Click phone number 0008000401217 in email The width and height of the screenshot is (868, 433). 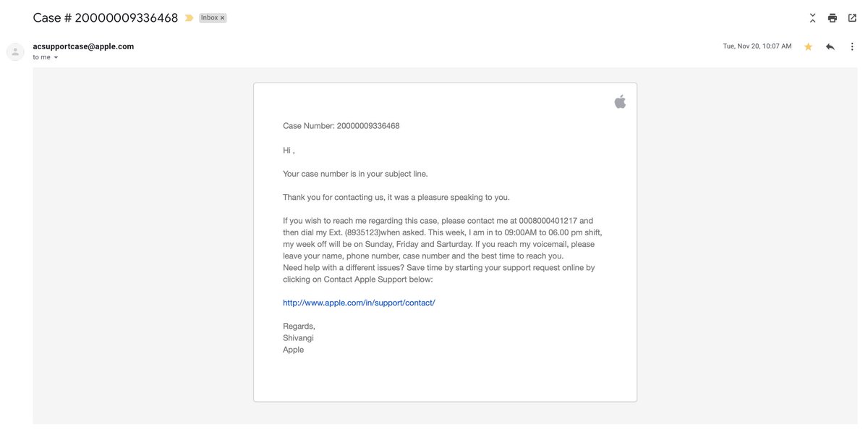click(x=548, y=221)
